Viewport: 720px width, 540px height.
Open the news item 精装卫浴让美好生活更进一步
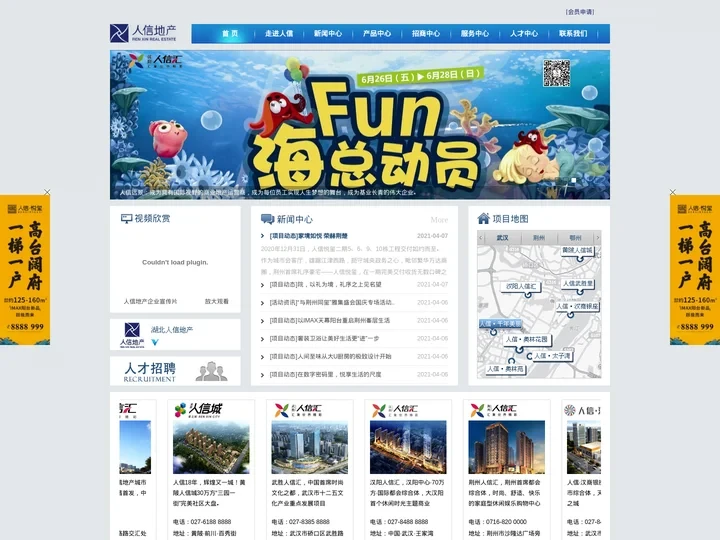point(325,339)
